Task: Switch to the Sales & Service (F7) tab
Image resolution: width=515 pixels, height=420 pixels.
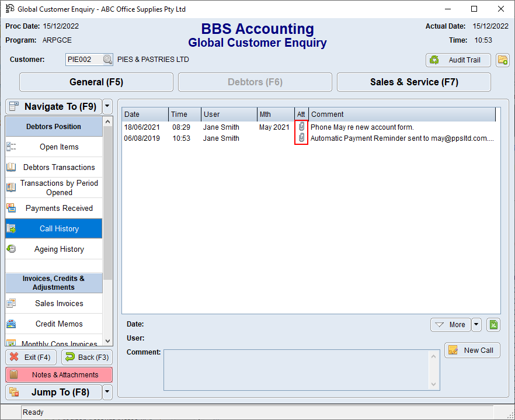Action: pyautogui.click(x=413, y=82)
